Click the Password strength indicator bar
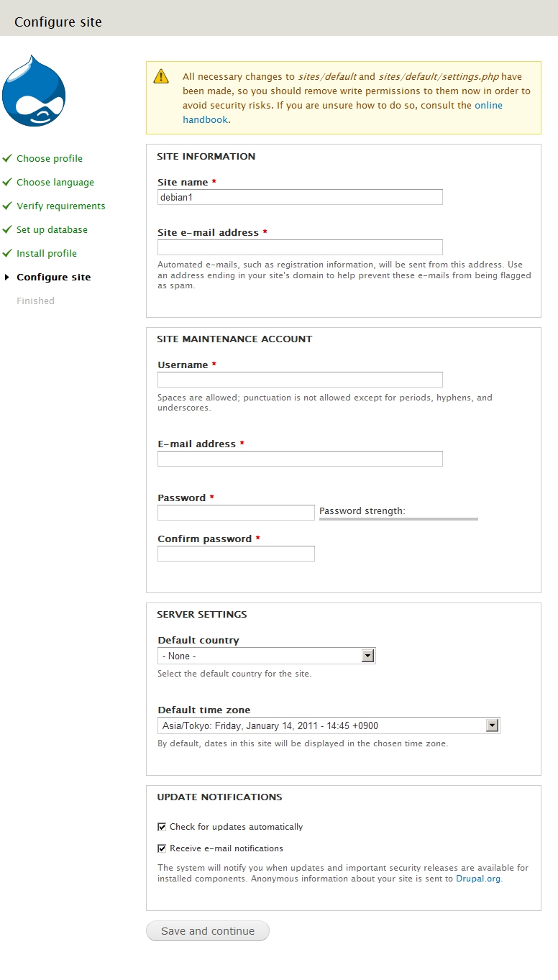This screenshot has width=558, height=980. pyautogui.click(x=398, y=518)
